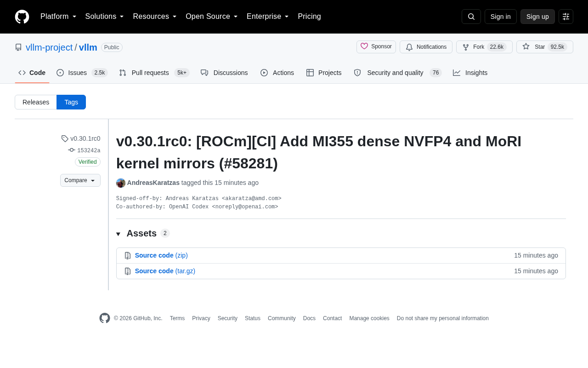Click the tag icon beside v0.30.1rc0
This screenshot has width=588, height=368.
coord(65,138)
